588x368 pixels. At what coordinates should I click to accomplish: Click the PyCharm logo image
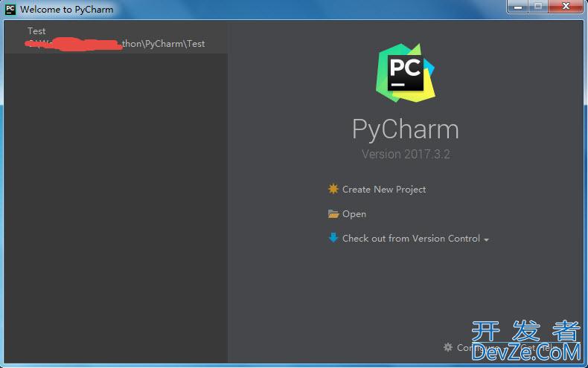(406, 73)
